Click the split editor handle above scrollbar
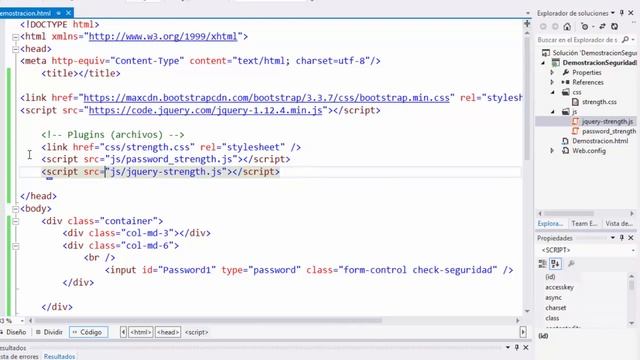The width and height of the screenshot is (640, 360). pyautogui.click(x=527, y=24)
